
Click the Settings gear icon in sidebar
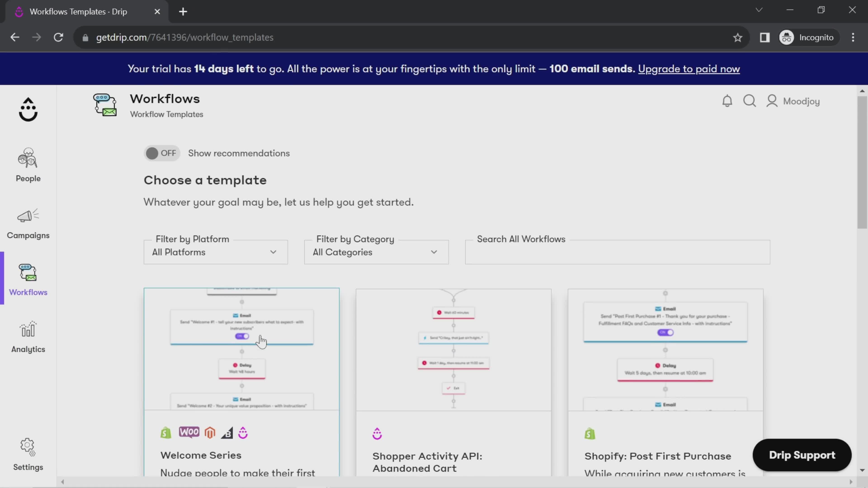click(28, 447)
